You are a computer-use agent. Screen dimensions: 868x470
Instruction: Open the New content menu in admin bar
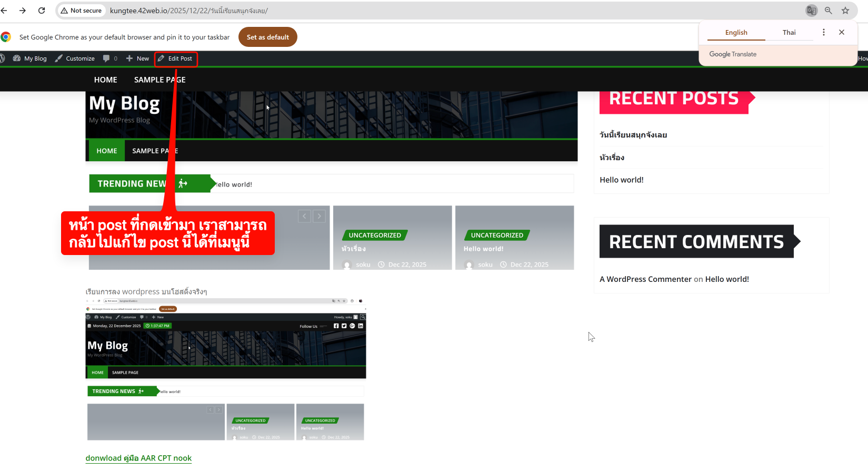pos(138,58)
